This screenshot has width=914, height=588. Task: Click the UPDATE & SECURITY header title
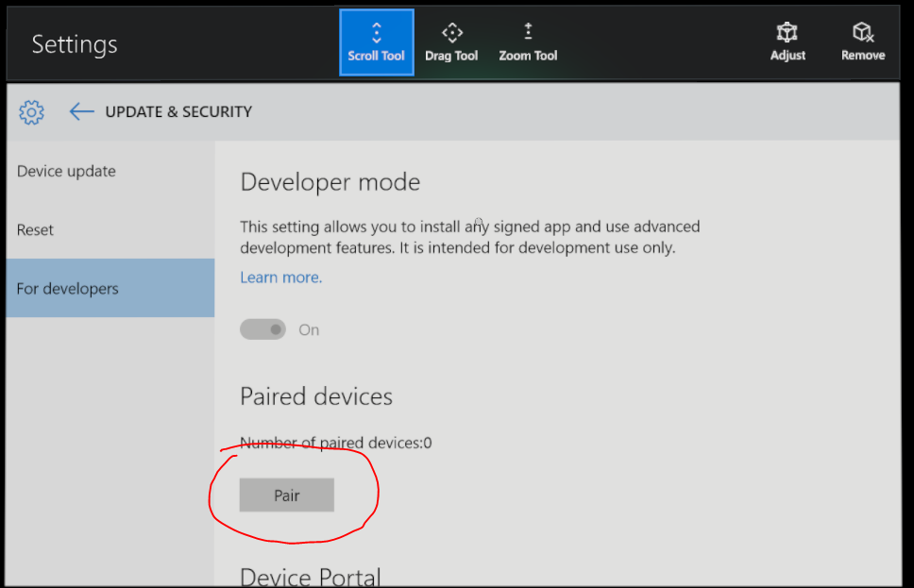(178, 111)
